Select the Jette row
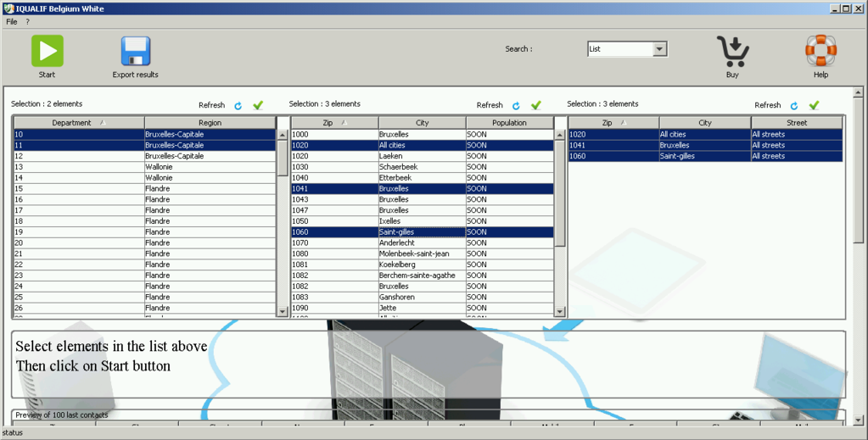This screenshot has height=440, width=868. (423, 308)
